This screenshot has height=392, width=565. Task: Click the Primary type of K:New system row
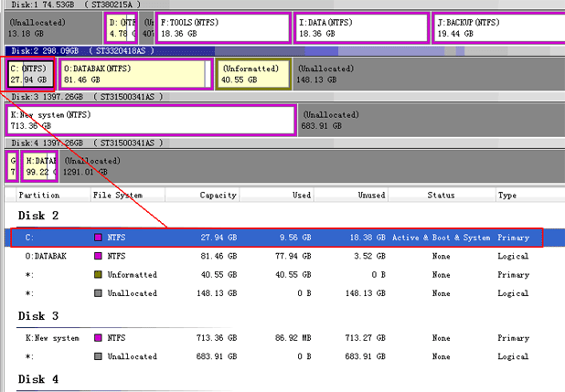click(514, 338)
